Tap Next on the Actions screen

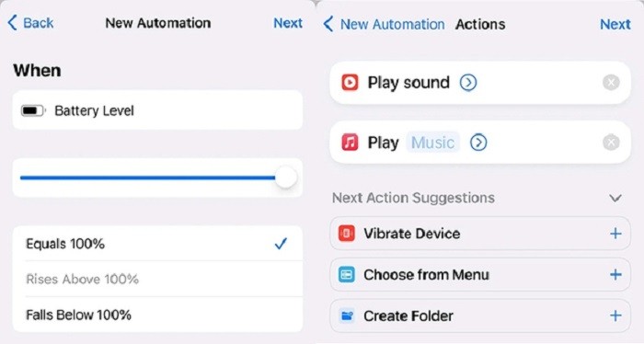[615, 24]
